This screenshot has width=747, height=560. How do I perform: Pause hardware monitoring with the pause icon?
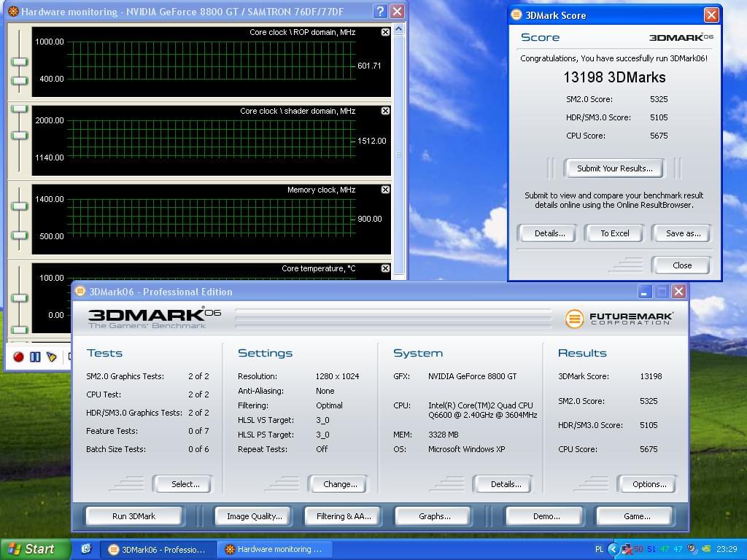click(x=35, y=357)
